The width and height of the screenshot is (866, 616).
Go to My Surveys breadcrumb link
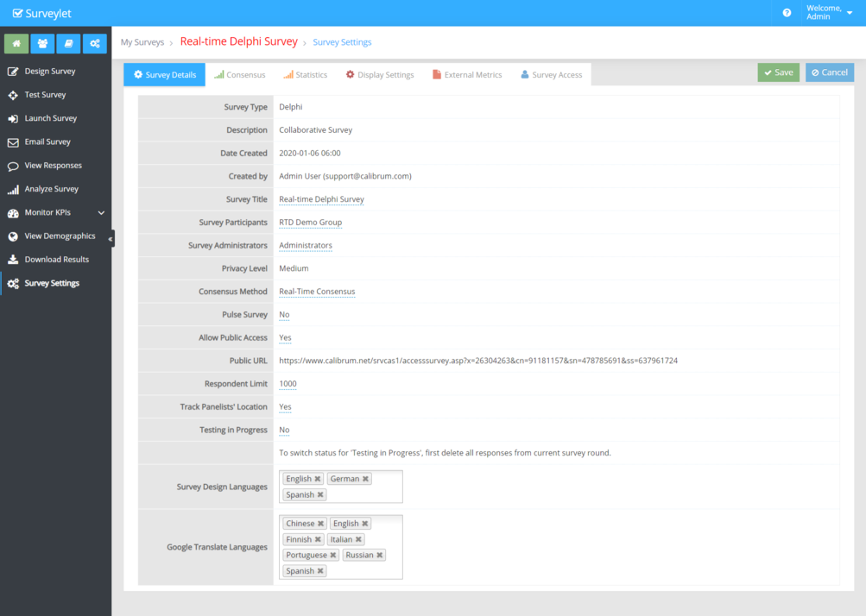click(142, 42)
